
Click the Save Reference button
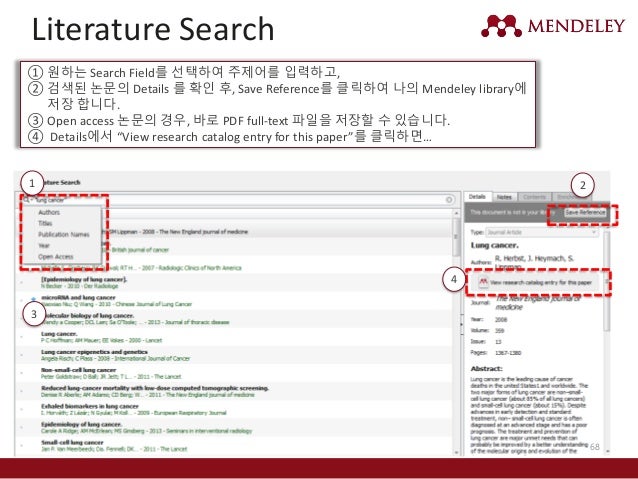tap(585, 212)
